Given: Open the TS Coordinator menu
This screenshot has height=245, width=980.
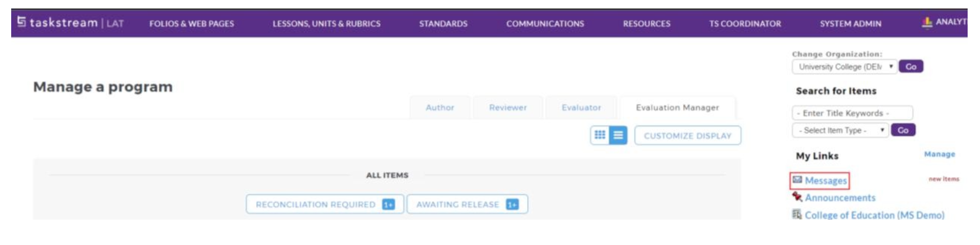Looking at the screenshot, I should (745, 24).
